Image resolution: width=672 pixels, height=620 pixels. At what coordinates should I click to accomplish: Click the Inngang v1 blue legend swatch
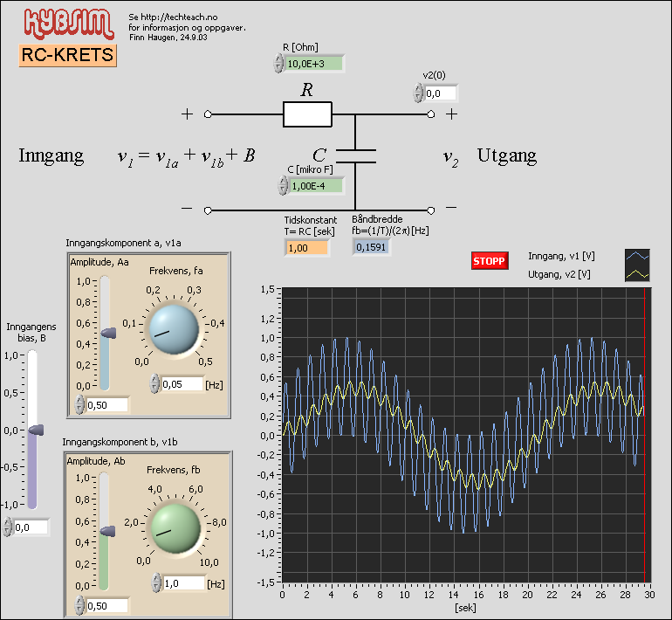click(638, 257)
